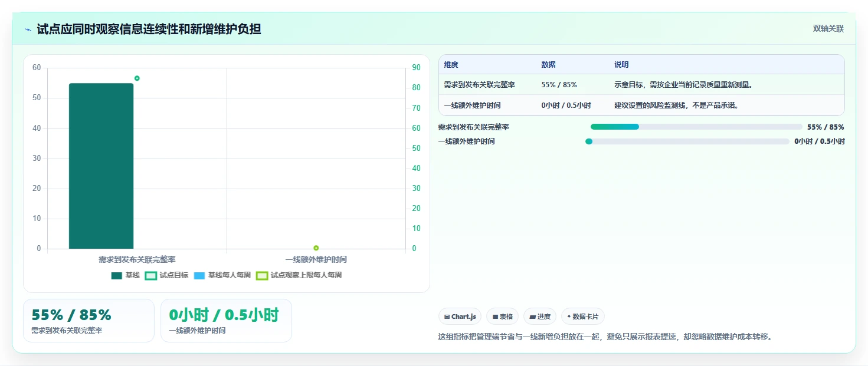Click the 双轴关联 tag in the header
Screen dimensions: 868x366
(x=828, y=28)
